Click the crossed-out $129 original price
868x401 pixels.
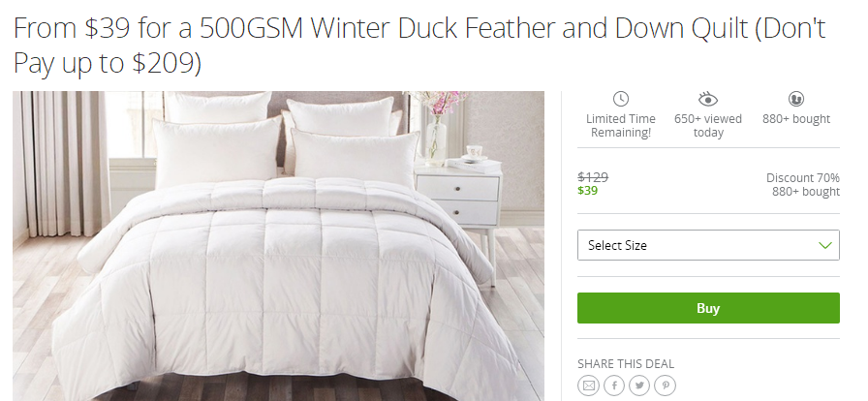click(x=593, y=177)
